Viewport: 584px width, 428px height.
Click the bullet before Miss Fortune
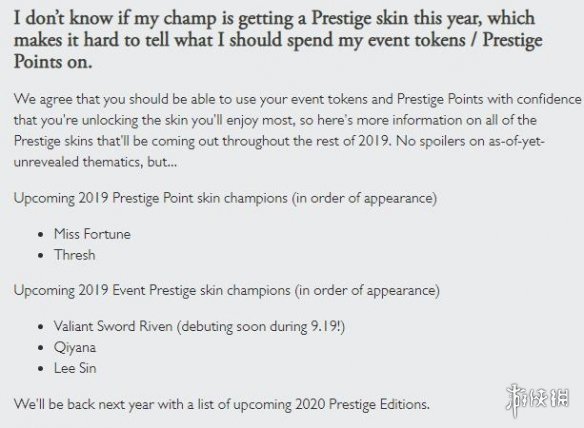click(x=41, y=235)
